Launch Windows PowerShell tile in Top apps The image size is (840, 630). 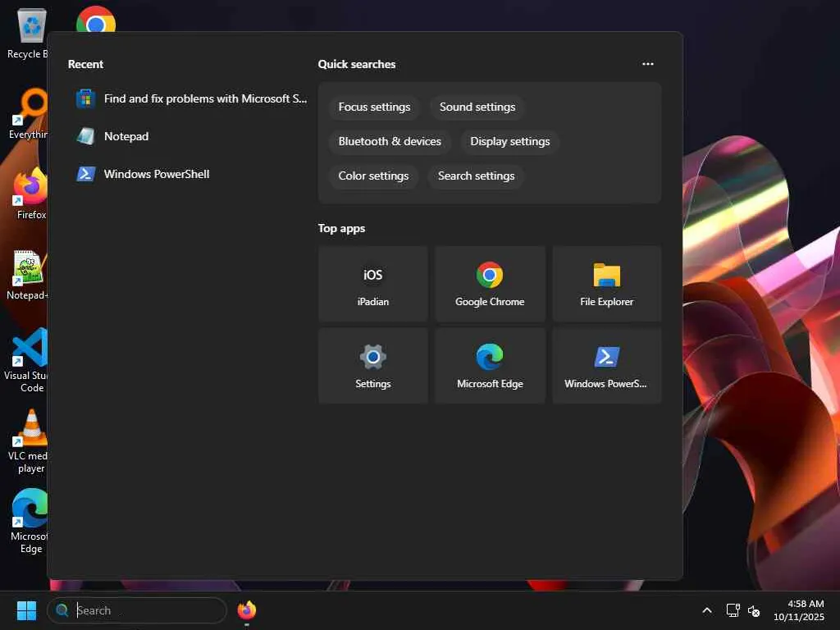pos(606,366)
